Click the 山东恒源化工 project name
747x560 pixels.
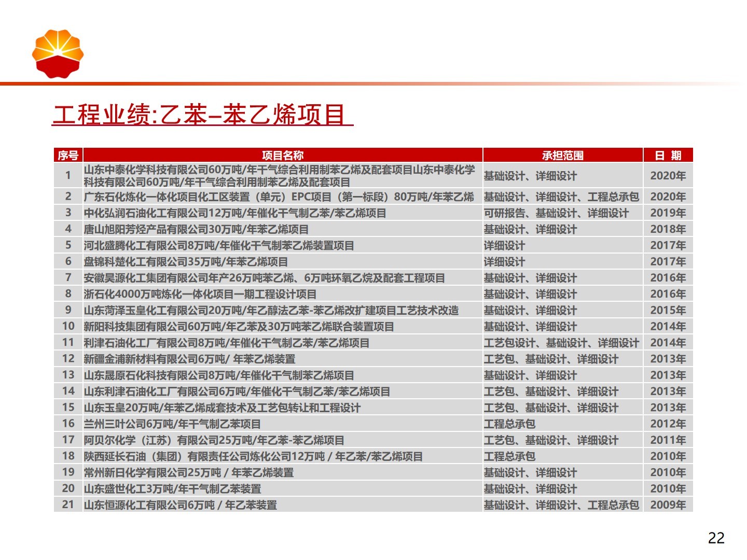[x=181, y=505]
